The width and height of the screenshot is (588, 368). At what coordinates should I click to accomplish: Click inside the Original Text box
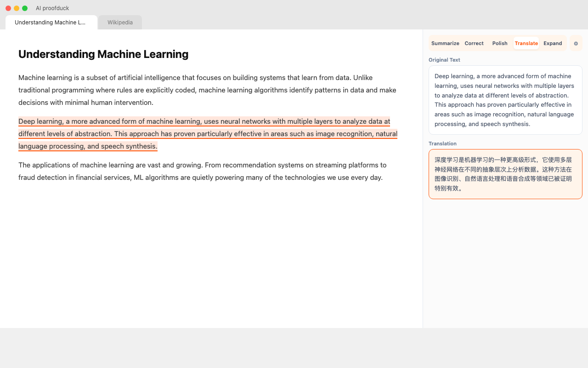point(505,100)
